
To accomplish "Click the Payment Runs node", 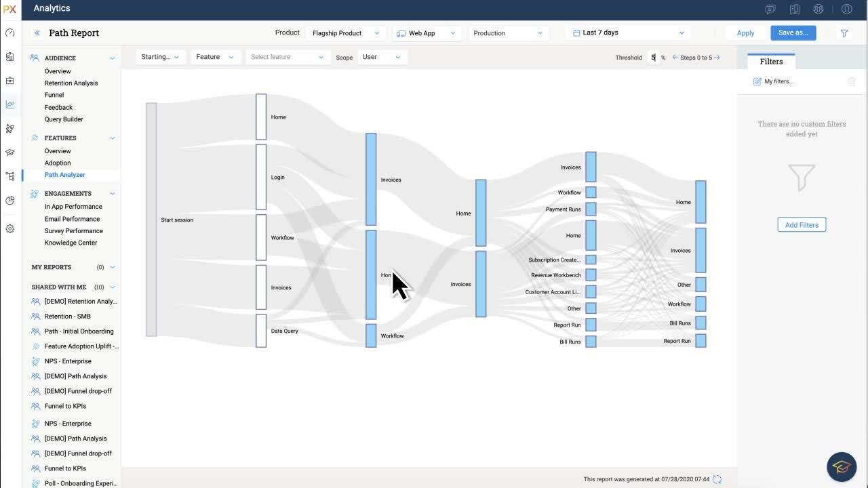I will 591,209.
